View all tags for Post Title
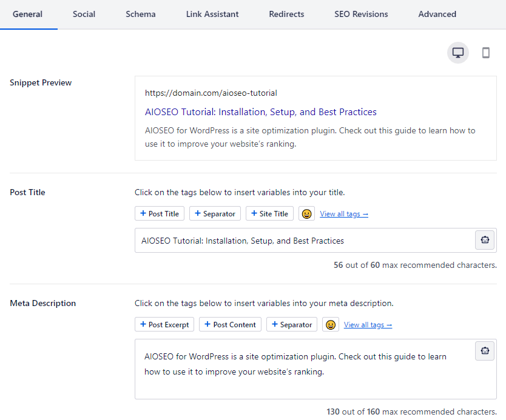Screen dimensions: 506x420 coord(344,214)
